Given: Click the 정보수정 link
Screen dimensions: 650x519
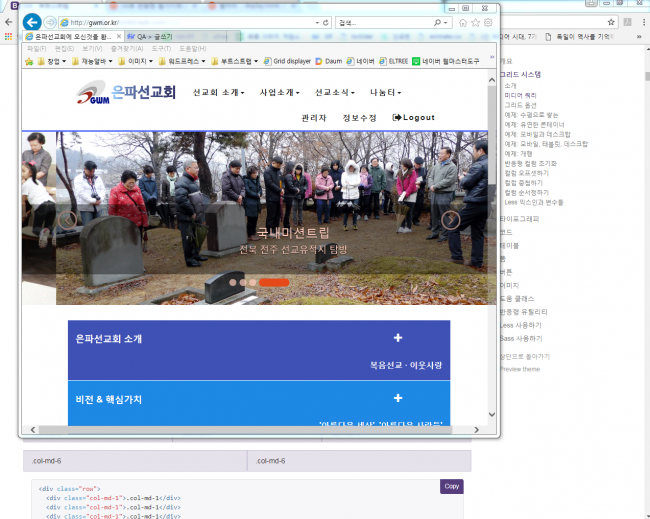Looking at the screenshot, I should (359, 118).
